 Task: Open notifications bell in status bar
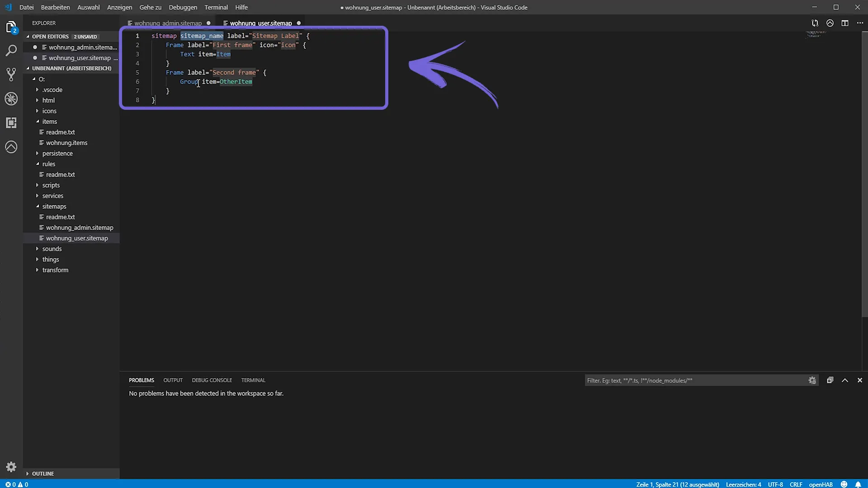tap(858, 484)
